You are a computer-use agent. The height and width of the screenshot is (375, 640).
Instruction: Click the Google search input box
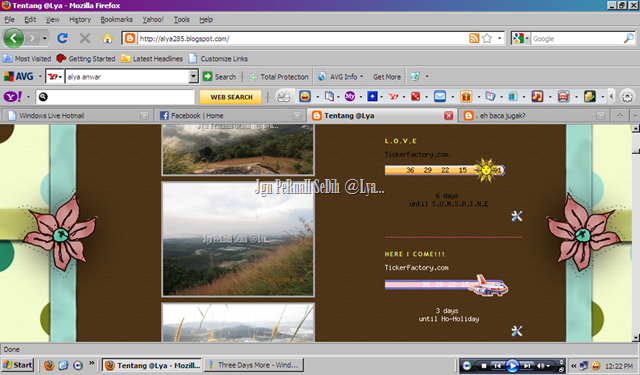[x=577, y=39]
